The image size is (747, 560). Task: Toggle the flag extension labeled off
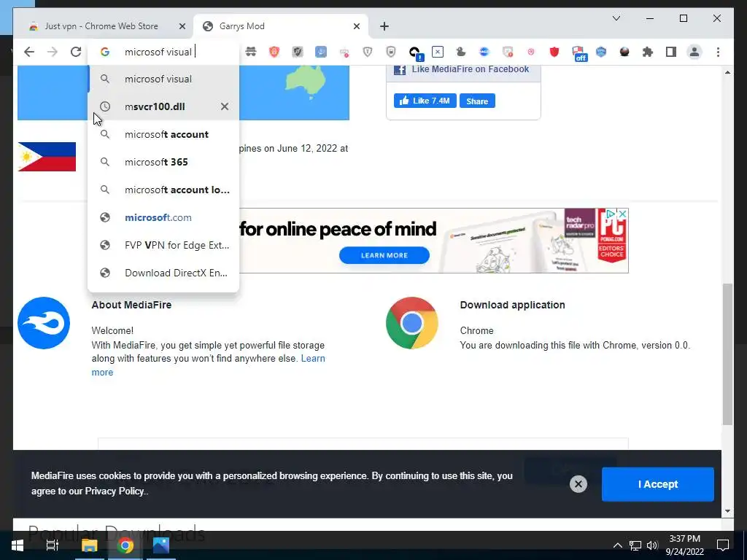tap(578, 53)
